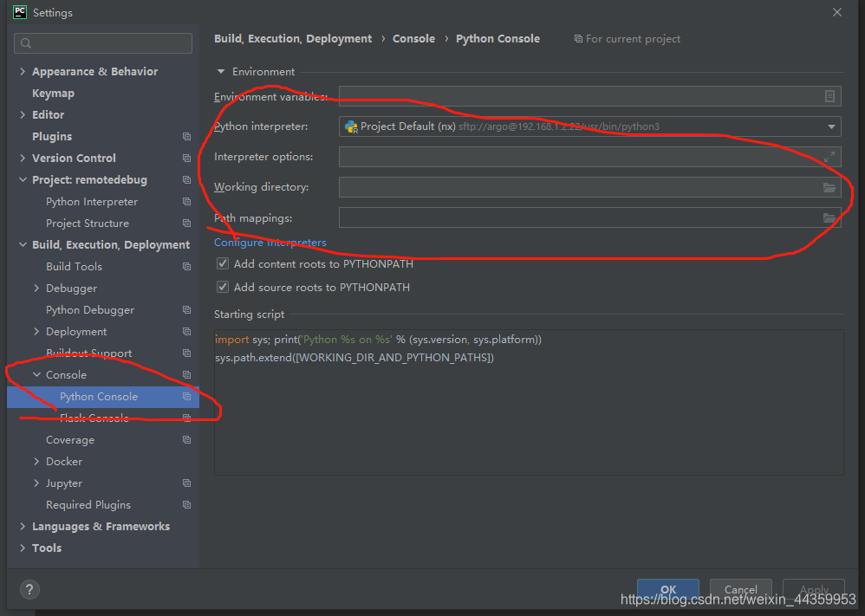The image size is (865, 616).
Task: Click the OK button
Action: 668,589
